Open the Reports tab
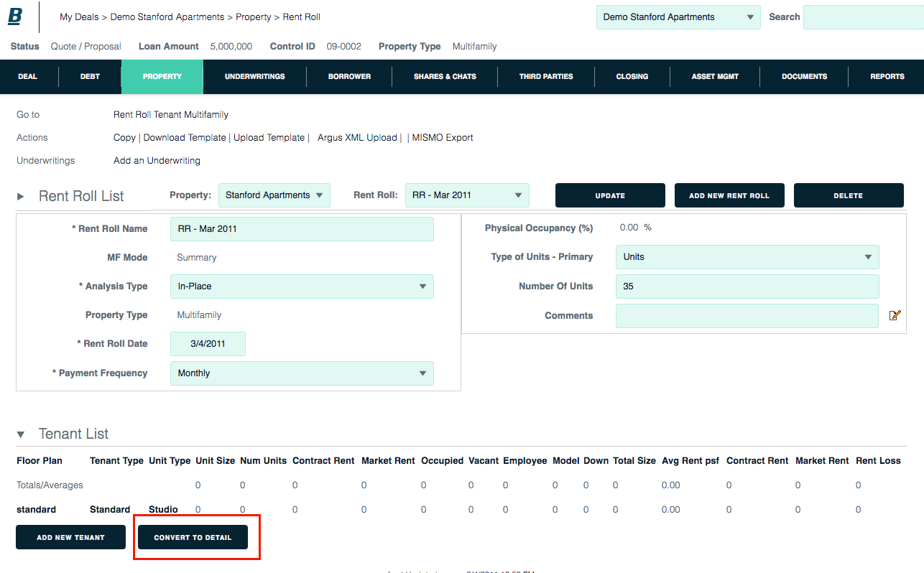The width and height of the screenshot is (924, 573). (887, 76)
